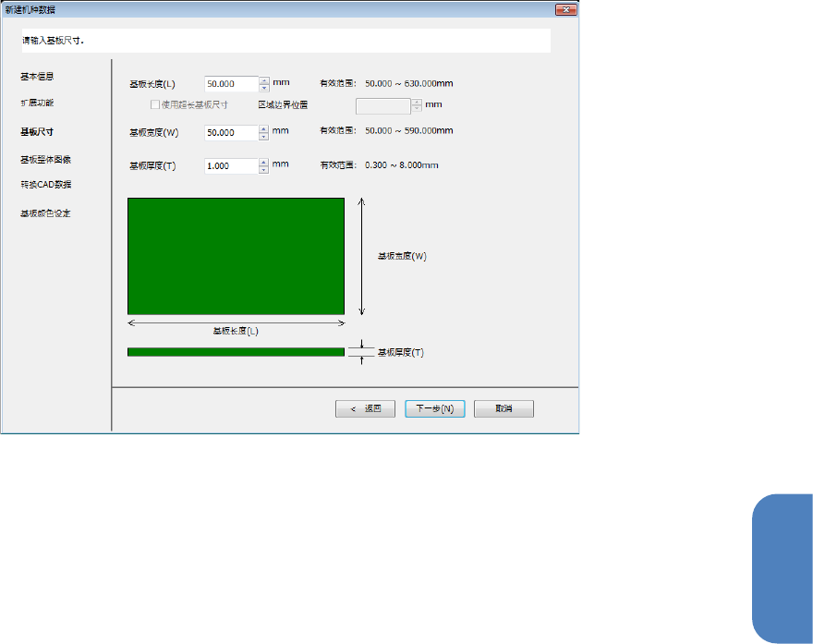Increase 基板长度(L) with up spinner arrow

[x=264, y=80]
